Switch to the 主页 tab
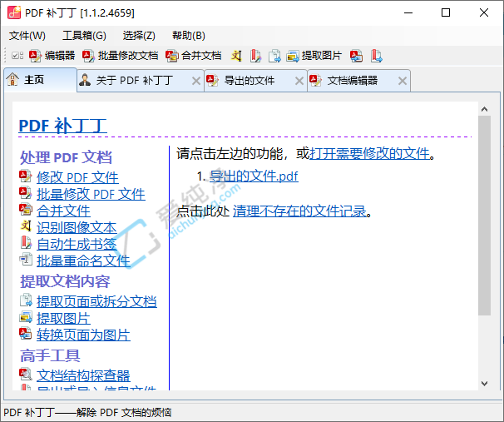 [x=41, y=80]
